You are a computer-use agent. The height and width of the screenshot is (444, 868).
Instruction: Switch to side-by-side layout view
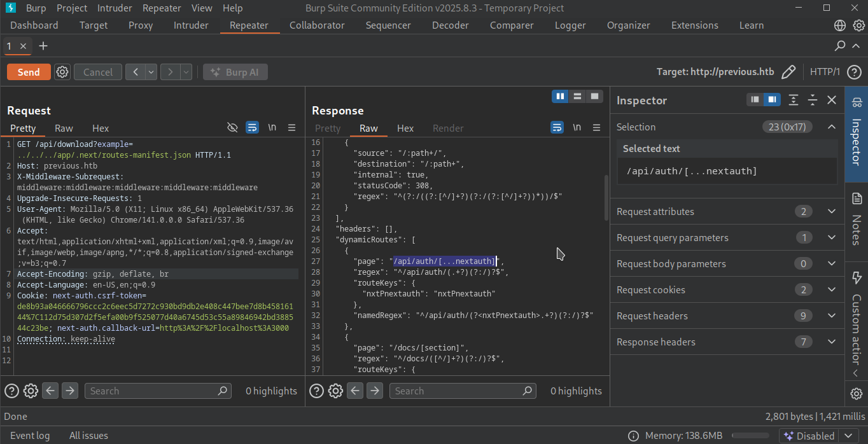click(x=560, y=96)
